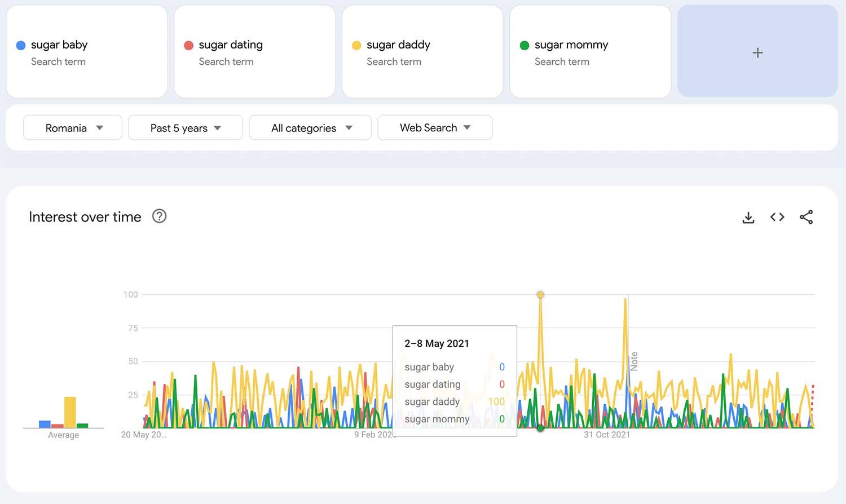This screenshot has height=504, width=846.
Task: Click the green data point on the axis
Action: click(x=540, y=428)
